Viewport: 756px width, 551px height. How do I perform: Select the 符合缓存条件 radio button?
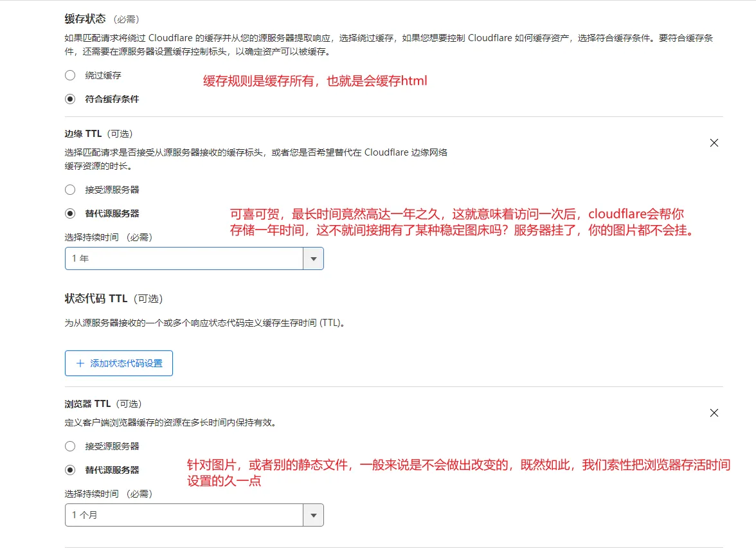(71, 99)
